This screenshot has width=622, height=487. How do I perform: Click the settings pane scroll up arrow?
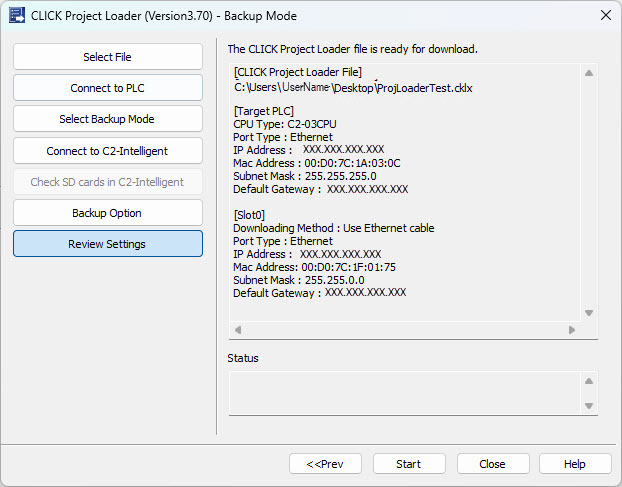589,73
